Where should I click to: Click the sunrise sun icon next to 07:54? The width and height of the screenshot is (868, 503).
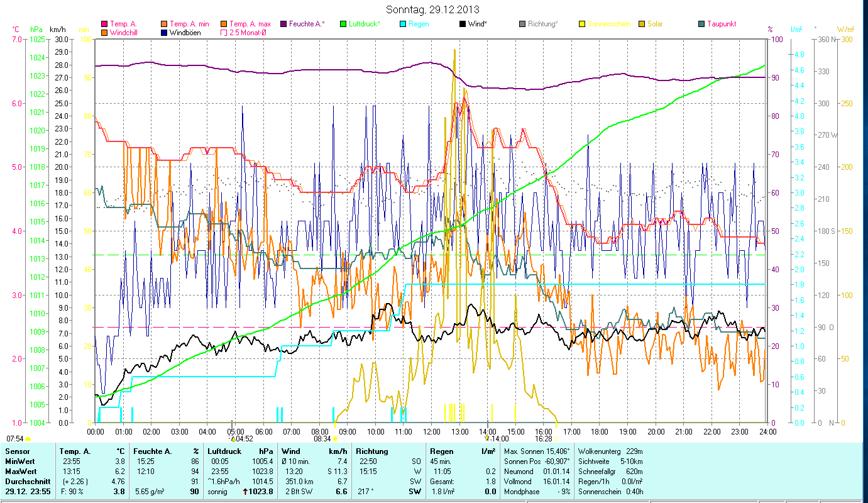coord(28,438)
